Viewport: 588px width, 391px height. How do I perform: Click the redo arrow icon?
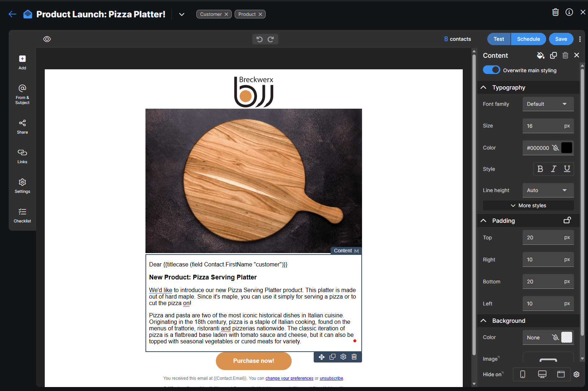click(271, 39)
